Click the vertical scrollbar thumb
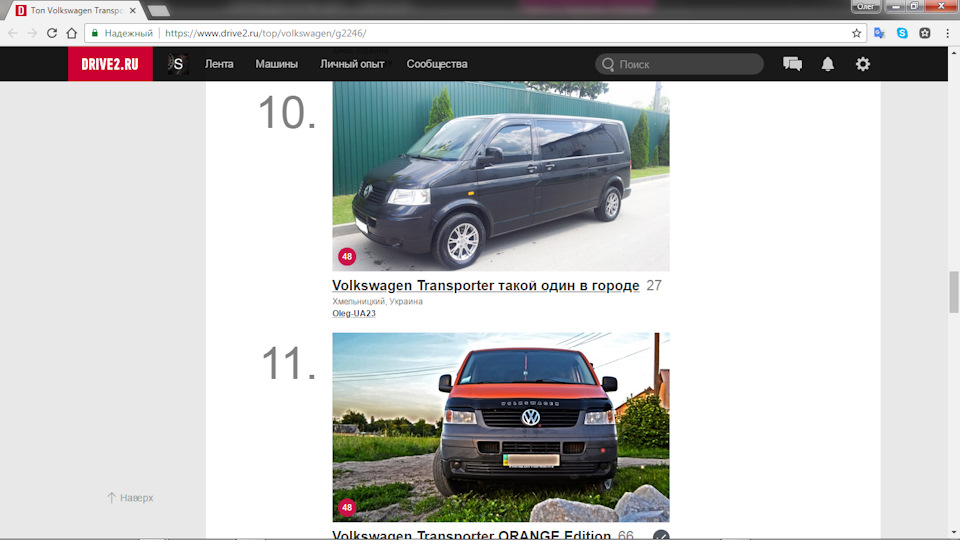Screen dimensions: 960x540 tap(954, 291)
